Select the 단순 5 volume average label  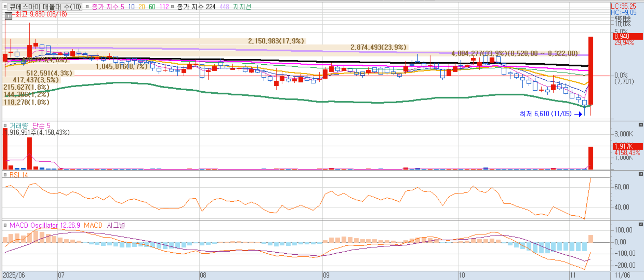(42, 125)
